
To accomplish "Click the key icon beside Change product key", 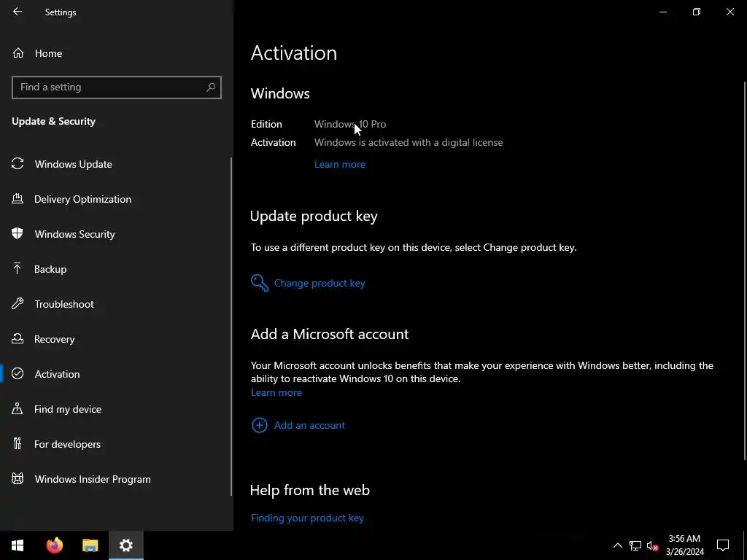I will coord(260,283).
